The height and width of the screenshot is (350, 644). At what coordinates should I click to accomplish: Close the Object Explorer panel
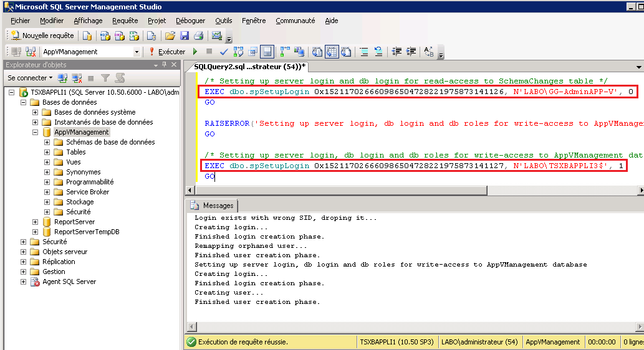(x=174, y=65)
